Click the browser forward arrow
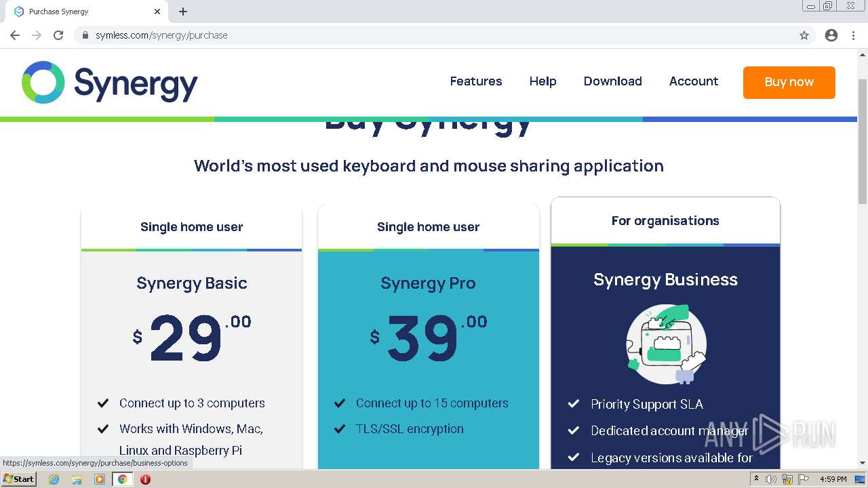This screenshot has height=488, width=868. (x=37, y=35)
